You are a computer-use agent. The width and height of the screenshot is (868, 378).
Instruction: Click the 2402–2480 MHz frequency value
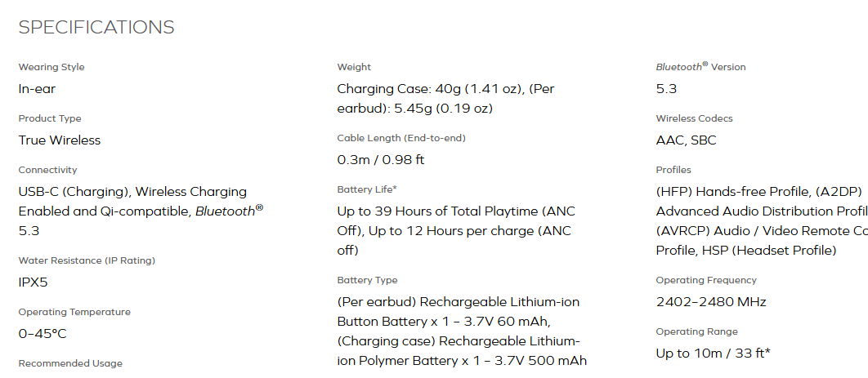click(x=711, y=302)
